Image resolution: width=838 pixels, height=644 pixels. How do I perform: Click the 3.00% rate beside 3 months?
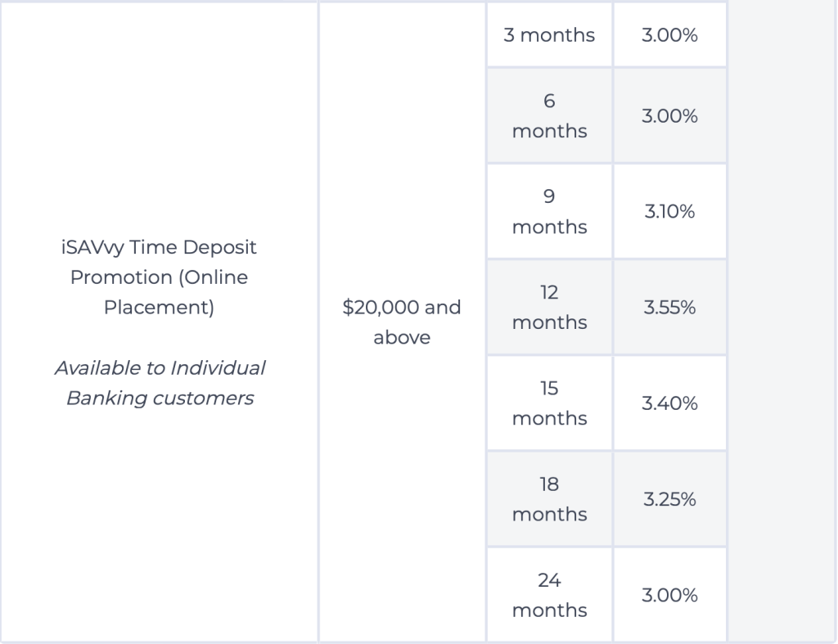click(x=669, y=35)
